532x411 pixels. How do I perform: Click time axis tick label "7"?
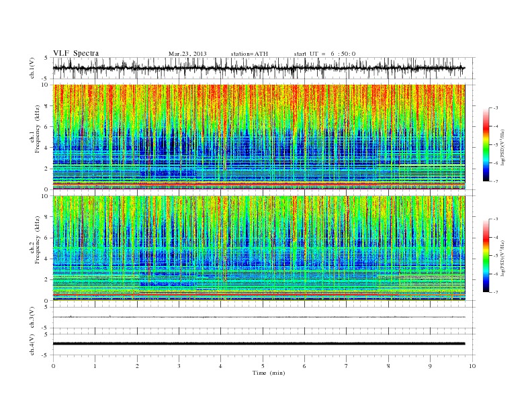point(347,366)
